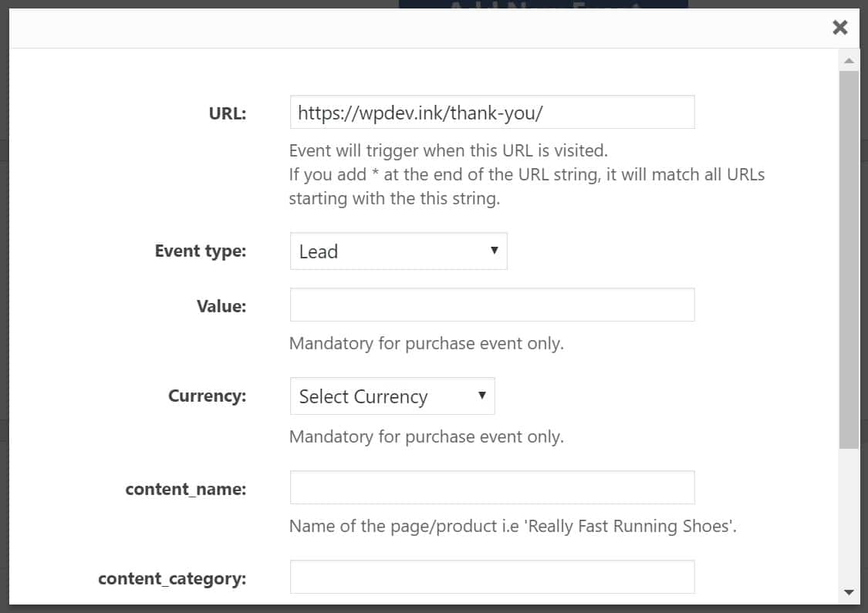Click the content_name input field
This screenshot has height=613, width=868.
pos(492,487)
